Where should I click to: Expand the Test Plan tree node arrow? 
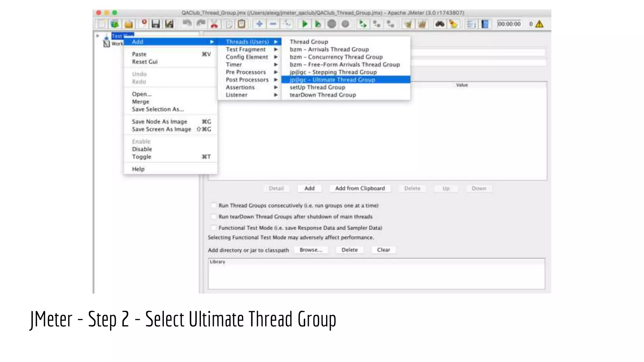point(98,36)
